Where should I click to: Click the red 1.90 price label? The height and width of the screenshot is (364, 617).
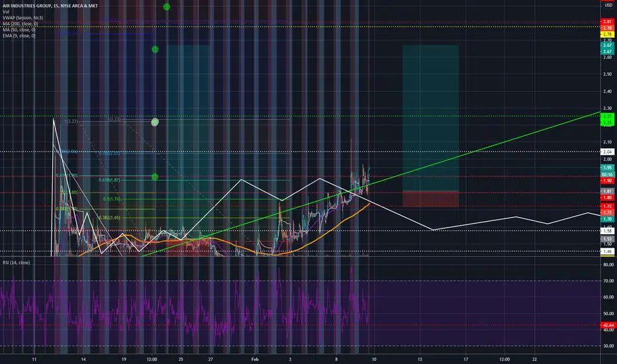tap(608, 181)
